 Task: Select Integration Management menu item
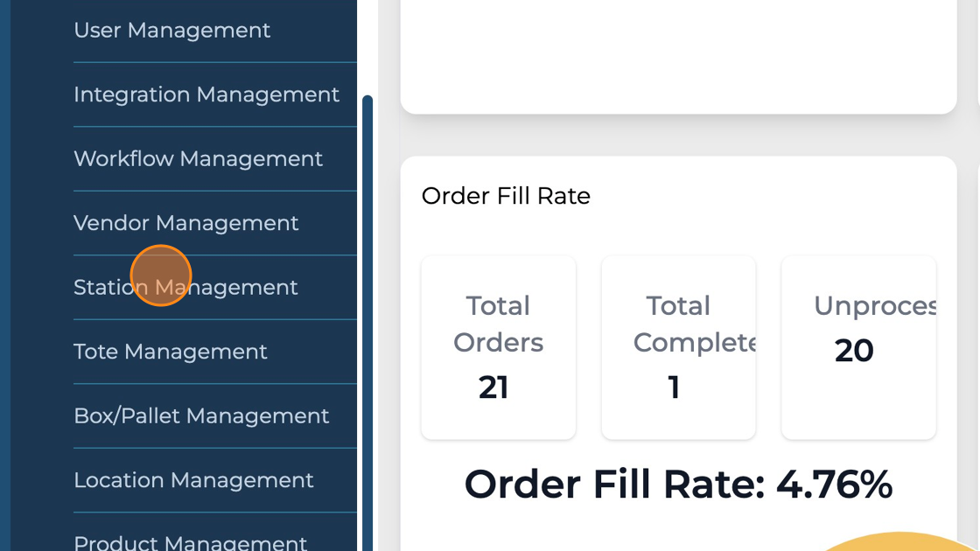[206, 94]
